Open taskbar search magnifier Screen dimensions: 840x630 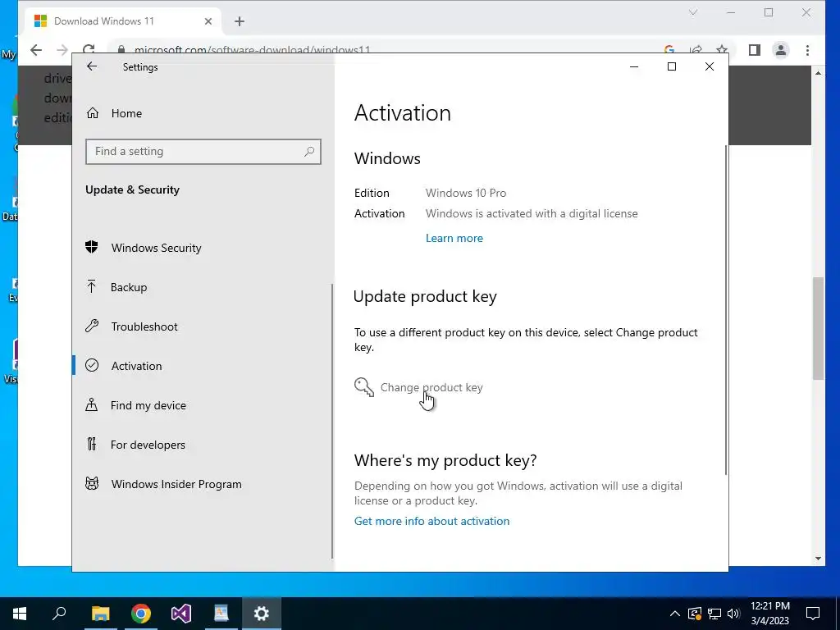(59, 614)
